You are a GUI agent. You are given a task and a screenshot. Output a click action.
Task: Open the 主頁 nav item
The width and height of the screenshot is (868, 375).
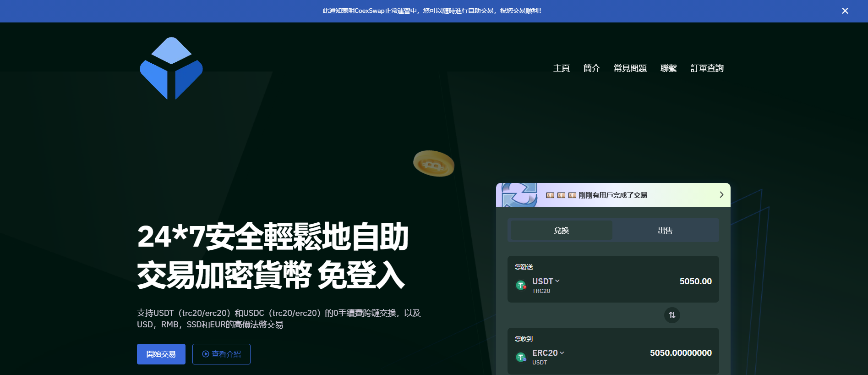click(x=561, y=68)
